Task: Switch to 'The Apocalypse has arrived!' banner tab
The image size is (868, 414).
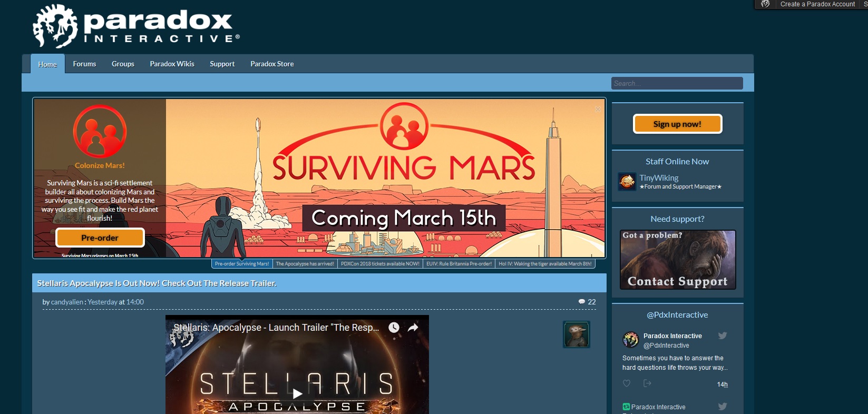Action: pos(305,264)
